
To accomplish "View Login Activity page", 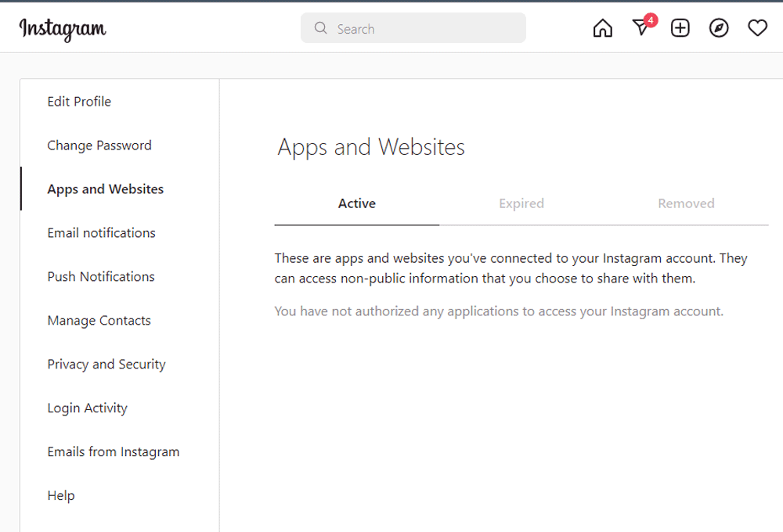I will [88, 408].
